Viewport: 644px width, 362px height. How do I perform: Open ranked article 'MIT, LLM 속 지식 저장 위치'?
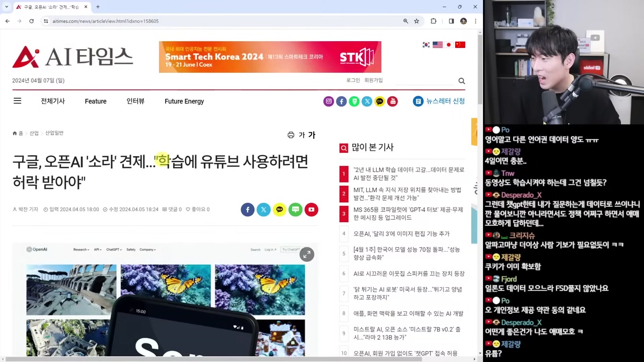pyautogui.click(x=407, y=193)
